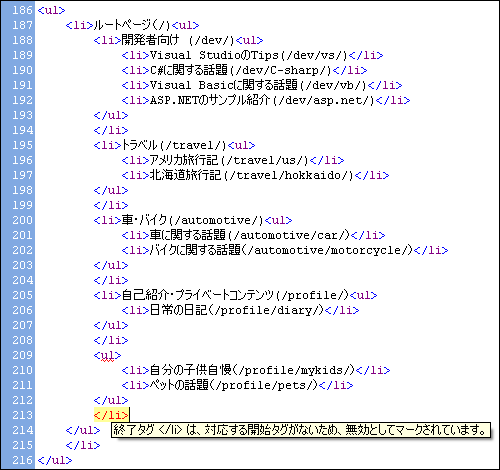Click ペットの話題(/profile/pets/) text

[x=234, y=385]
